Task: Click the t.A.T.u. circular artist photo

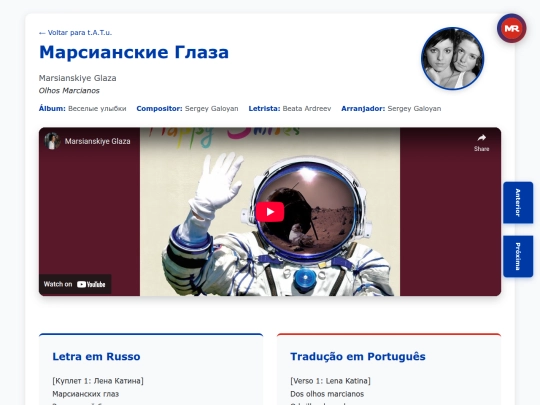Action: coord(453,59)
